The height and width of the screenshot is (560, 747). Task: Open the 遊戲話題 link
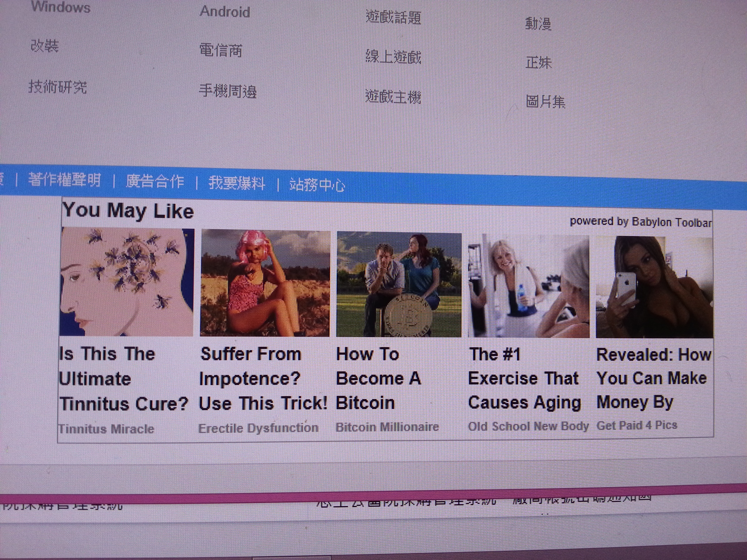(x=393, y=17)
